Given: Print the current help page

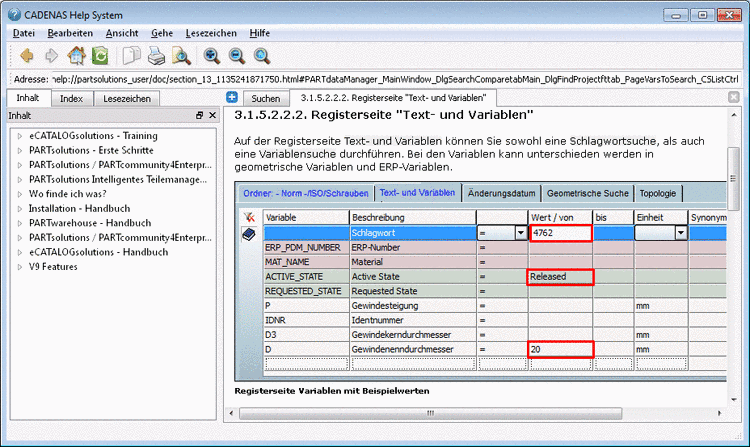Looking at the screenshot, I should pyautogui.click(x=156, y=56).
